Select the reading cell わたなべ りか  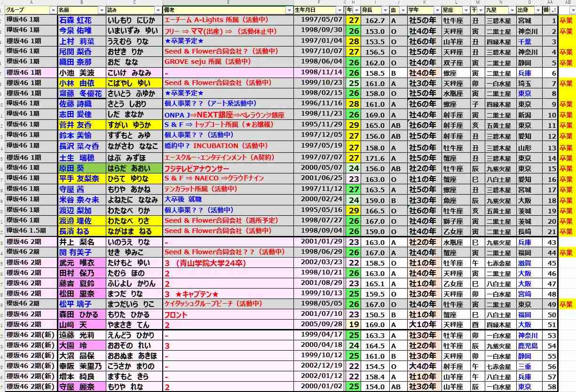click(x=134, y=210)
